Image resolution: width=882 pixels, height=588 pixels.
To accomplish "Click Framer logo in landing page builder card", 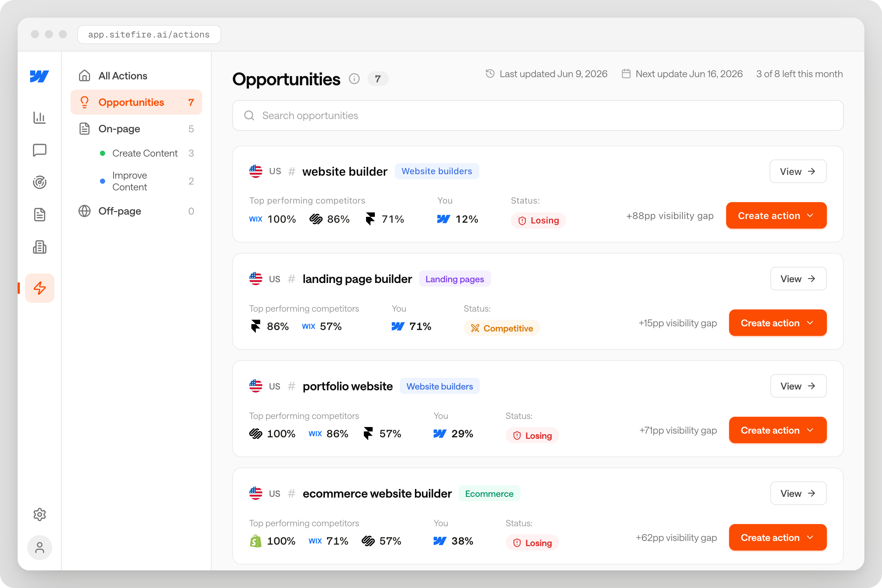I will click(256, 326).
